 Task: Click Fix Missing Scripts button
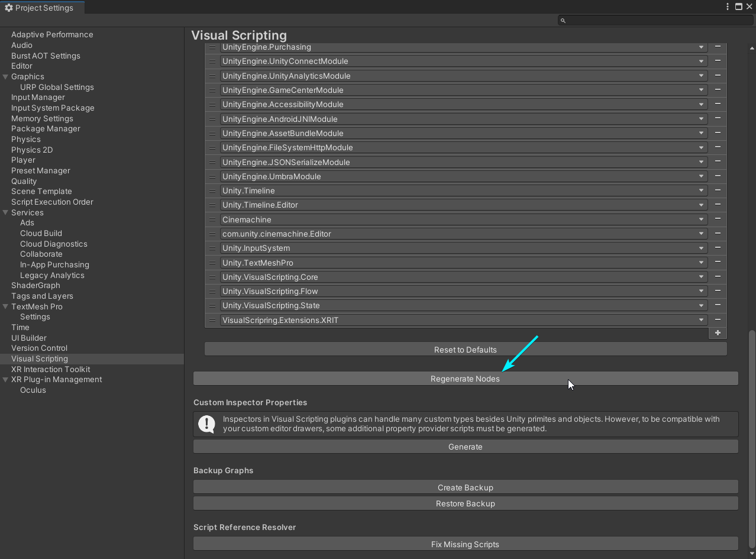[x=466, y=544]
